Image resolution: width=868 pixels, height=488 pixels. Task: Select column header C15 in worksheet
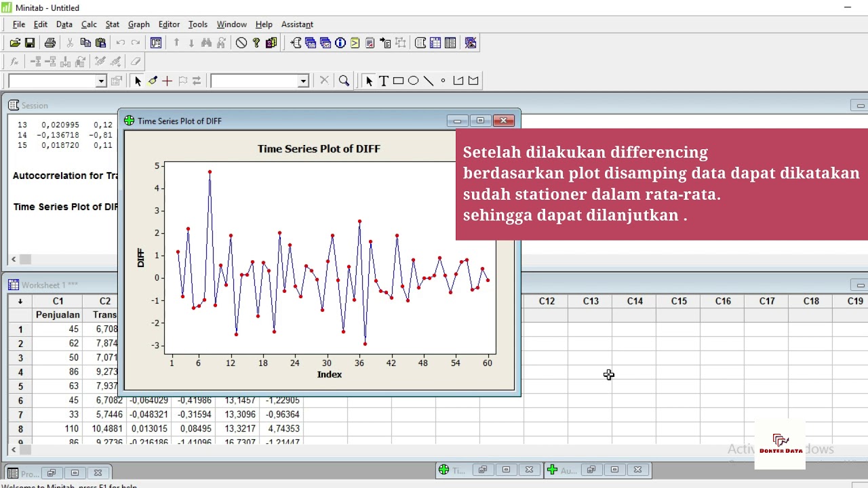tap(679, 301)
